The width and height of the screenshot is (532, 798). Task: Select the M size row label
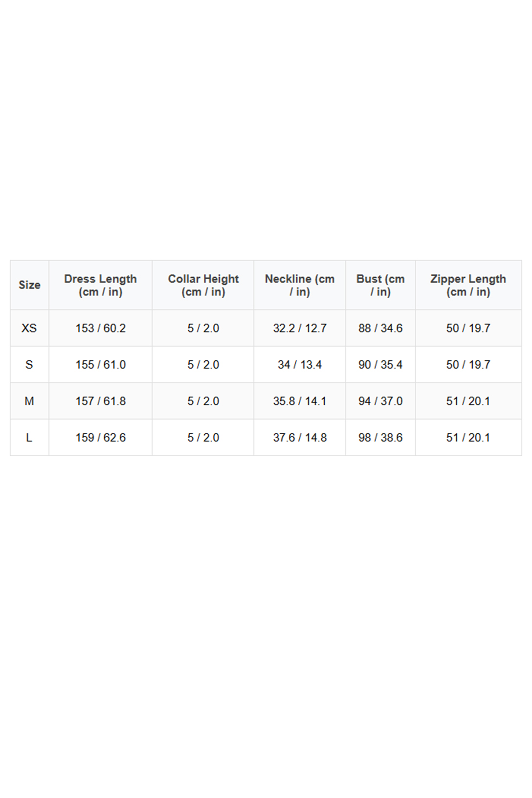tap(29, 401)
